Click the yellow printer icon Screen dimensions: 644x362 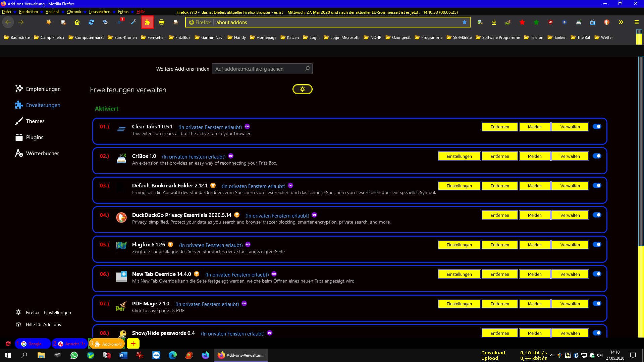pyautogui.click(x=162, y=22)
